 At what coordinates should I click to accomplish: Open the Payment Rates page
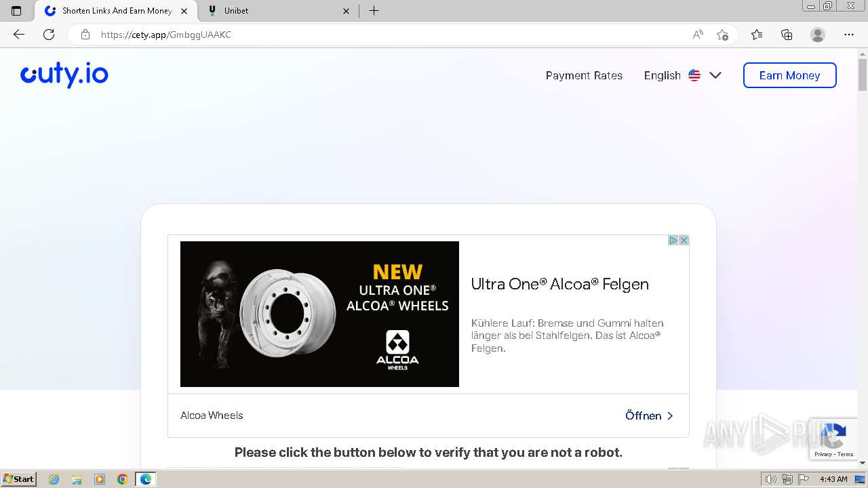click(584, 75)
